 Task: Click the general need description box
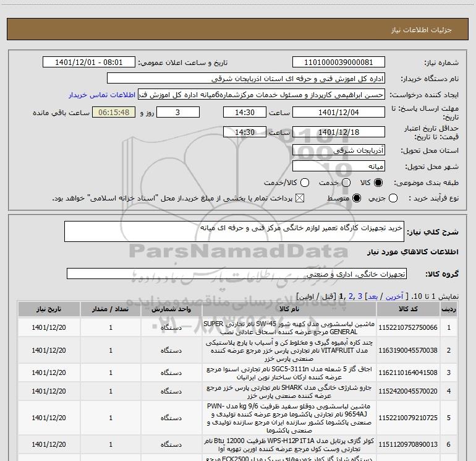234,231
